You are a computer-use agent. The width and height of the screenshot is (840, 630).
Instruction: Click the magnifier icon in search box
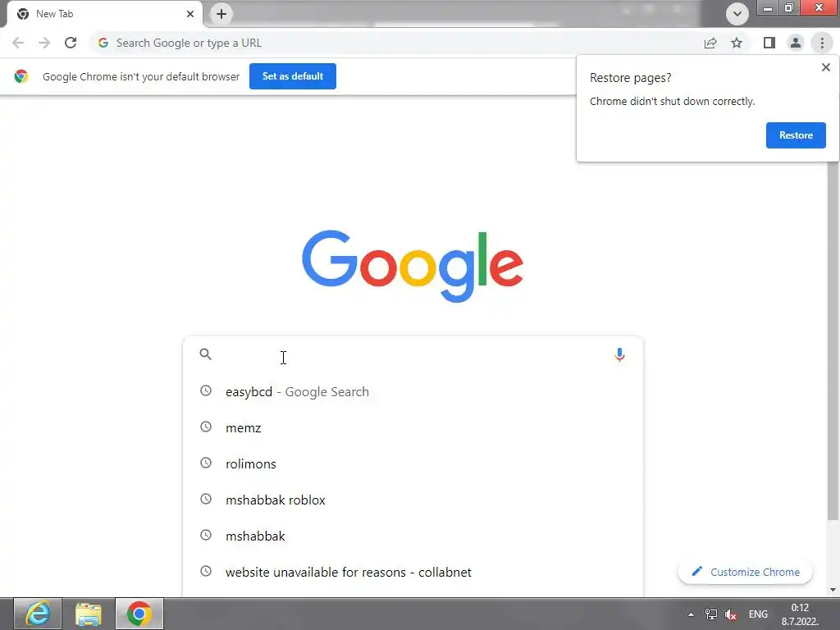205,354
